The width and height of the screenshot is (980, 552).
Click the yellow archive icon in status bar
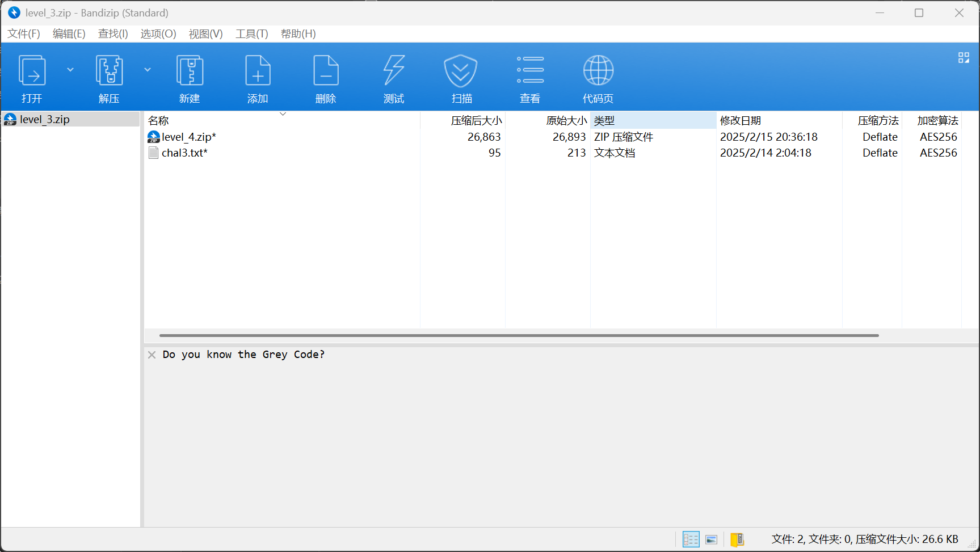click(x=737, y=540)
